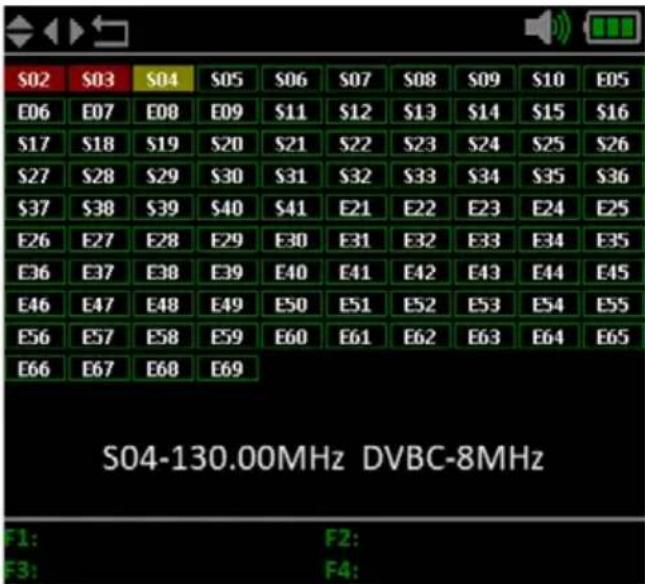The height and width of the screenshot is (584, 645).
Task: Select channel S26
Action: pos(613,144)
